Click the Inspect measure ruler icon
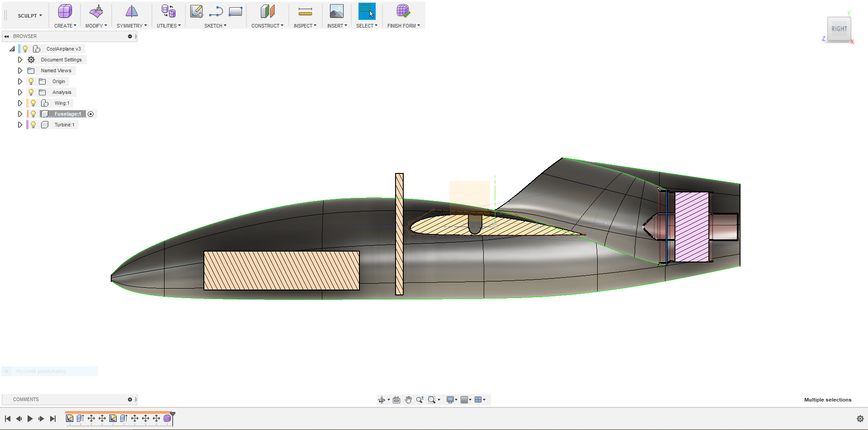 pos(305,11)
